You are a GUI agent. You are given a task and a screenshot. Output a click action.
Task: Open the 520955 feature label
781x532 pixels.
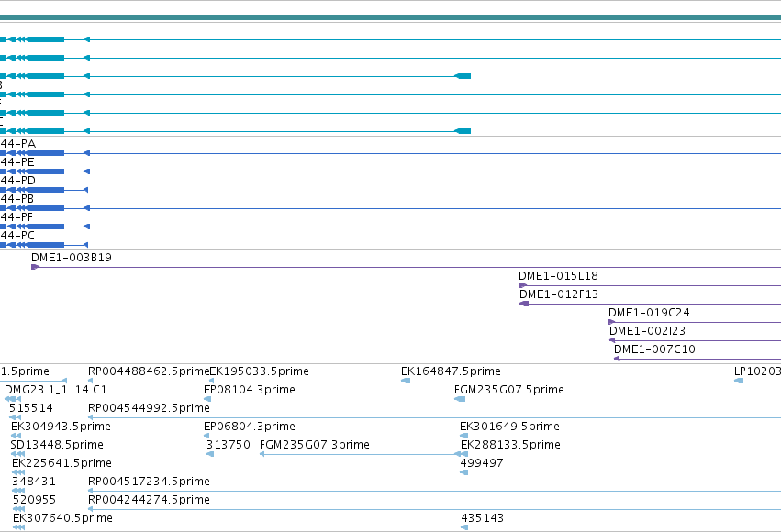click(34, 500)
